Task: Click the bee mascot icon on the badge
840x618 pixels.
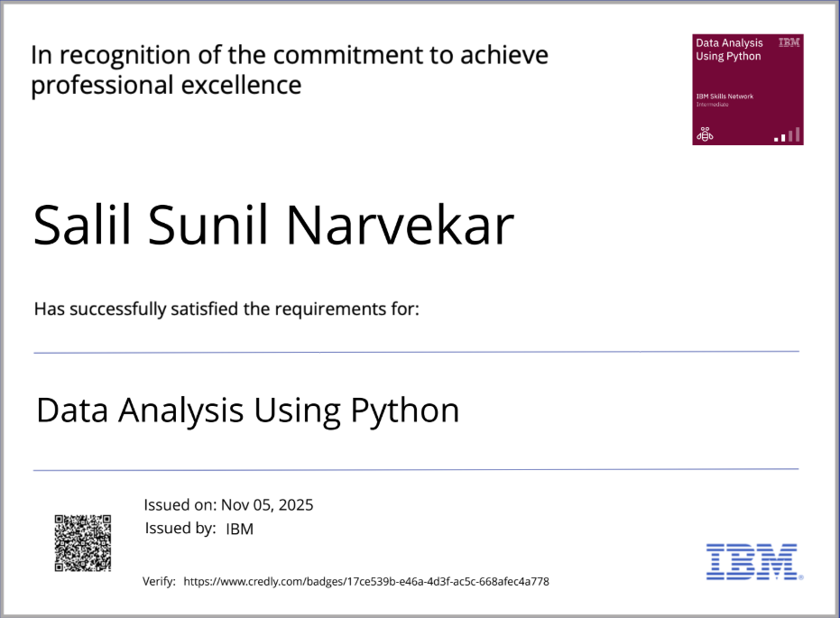Action: point(706,134)
